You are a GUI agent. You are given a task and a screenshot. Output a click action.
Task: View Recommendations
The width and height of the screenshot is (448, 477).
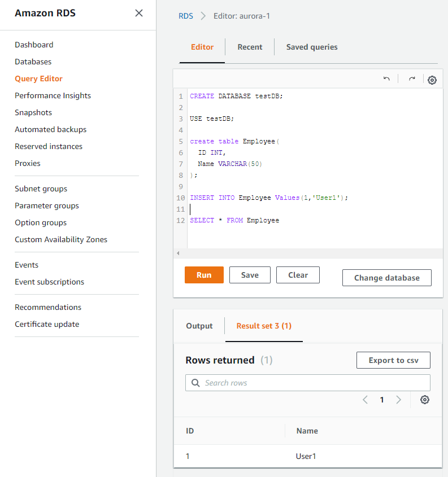[48, 307]
